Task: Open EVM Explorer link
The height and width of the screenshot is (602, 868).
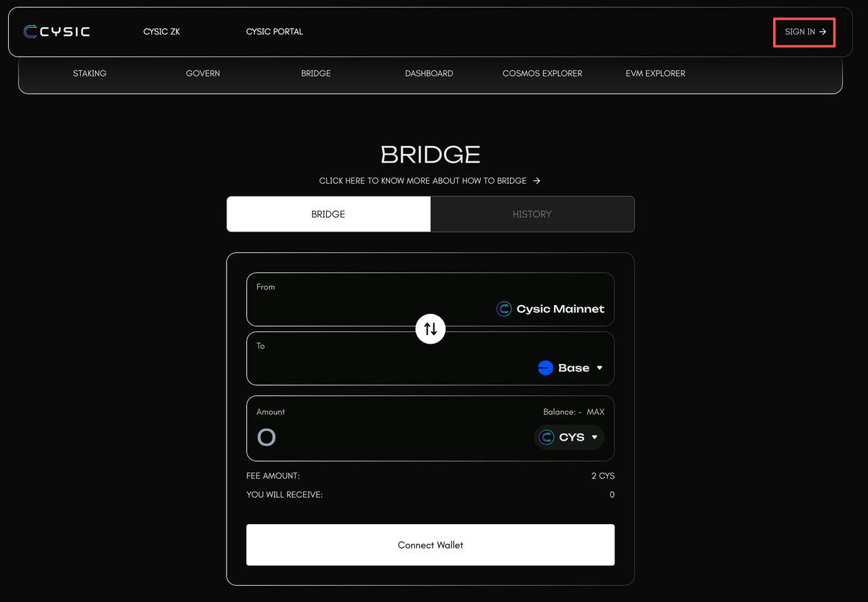Action: pos(655,73)
